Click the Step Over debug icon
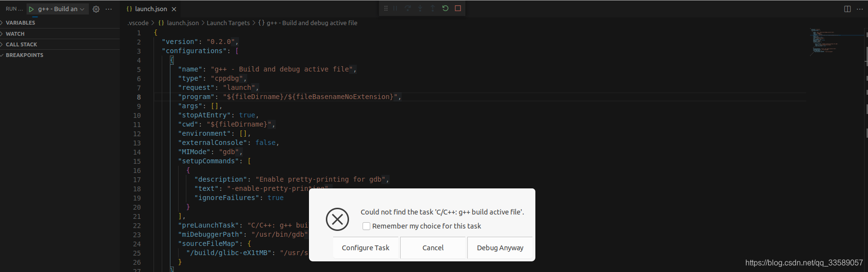This screenshot has height=272, width=868. (x=408, y=8)
